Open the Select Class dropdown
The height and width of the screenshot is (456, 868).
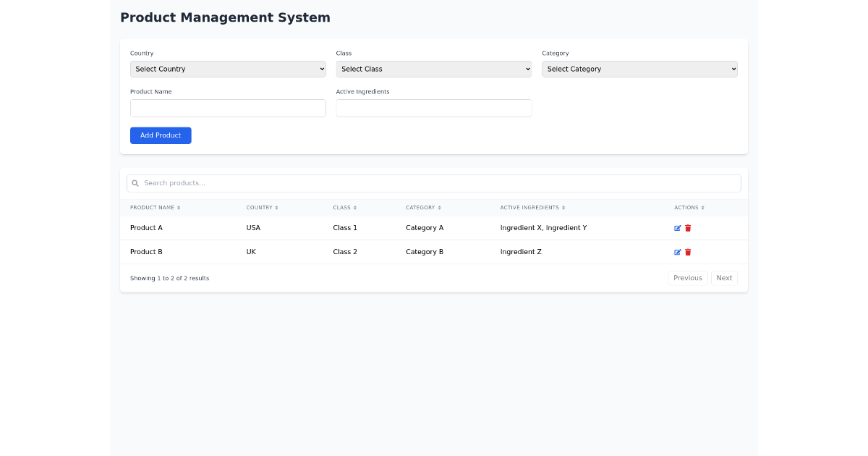pyautogui.click(x=434, y=69)
